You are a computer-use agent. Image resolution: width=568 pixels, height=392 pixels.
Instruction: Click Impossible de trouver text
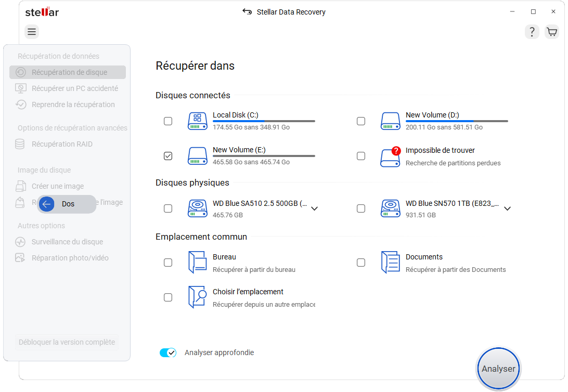pos(440,150)
